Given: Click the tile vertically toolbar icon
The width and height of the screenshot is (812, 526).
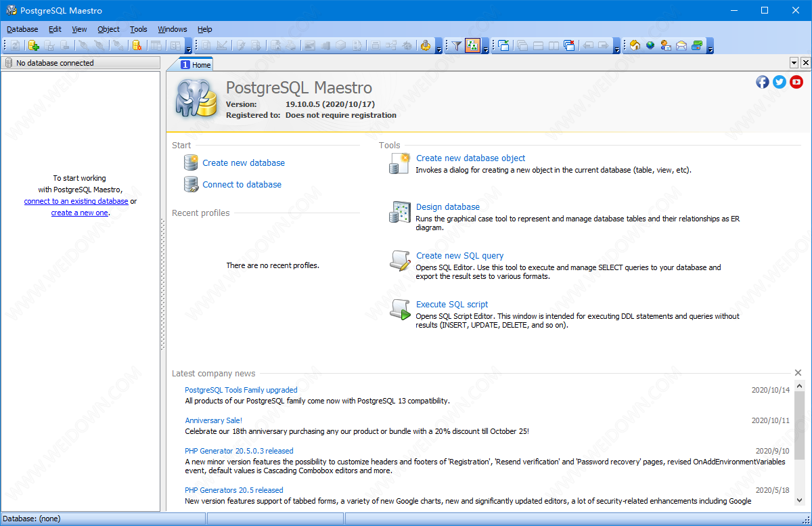Looking at the screenshot, I should click(x=554, y=45).
